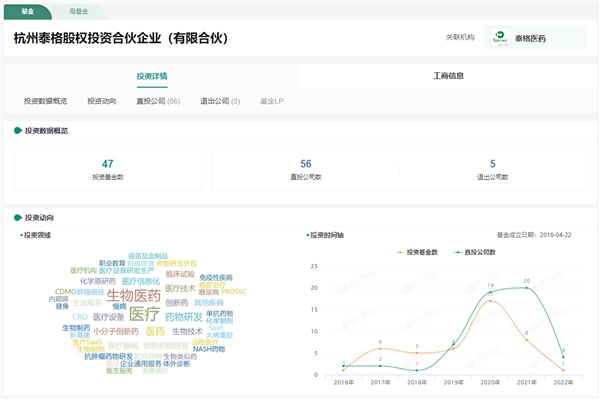Click the PROTAC word in the cloud
Viewport: 600px width, 400px height.
pyautogui.click(x=234, y=292)
